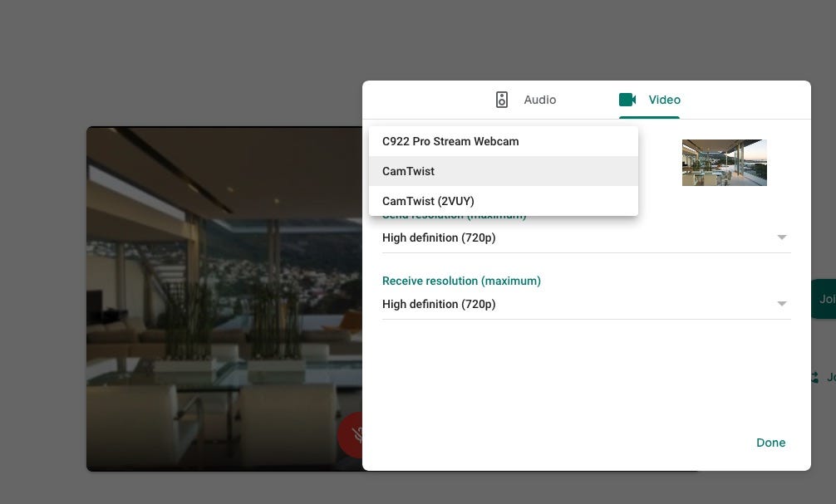The width and height of the screenshot is (836, 504).
Task: Toggle the red microphone mute button
Action: click(x=351, y=435)
